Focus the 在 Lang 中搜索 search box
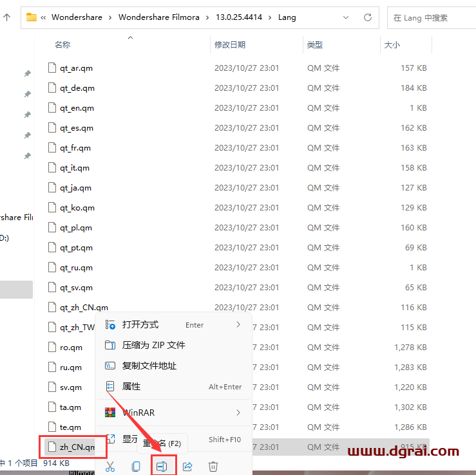476x475 pixels. click(432, 18)
